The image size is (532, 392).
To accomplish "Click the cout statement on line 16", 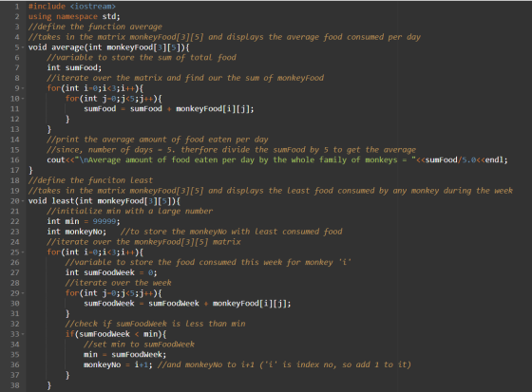I will pyautogui.click(x=277, y=160).
